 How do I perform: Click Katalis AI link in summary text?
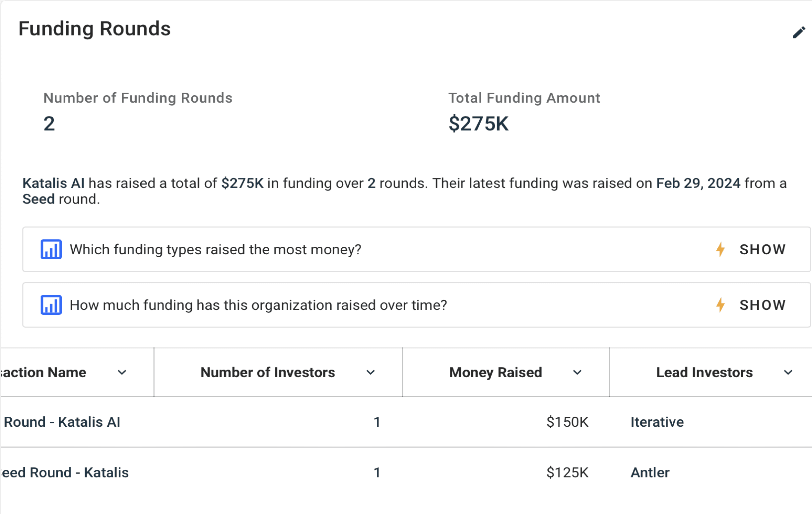point(53,183)
